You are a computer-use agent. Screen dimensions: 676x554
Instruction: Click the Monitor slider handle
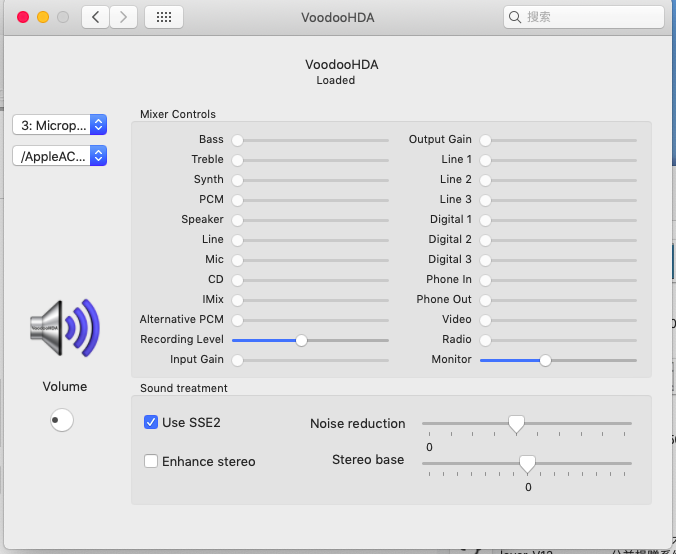[x=545, y=360]
